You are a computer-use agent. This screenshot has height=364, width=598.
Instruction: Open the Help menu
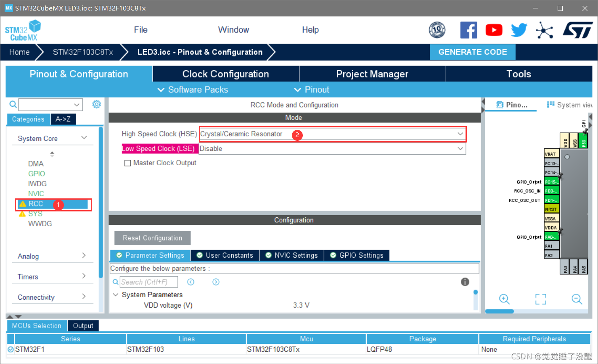coord(310,30)
